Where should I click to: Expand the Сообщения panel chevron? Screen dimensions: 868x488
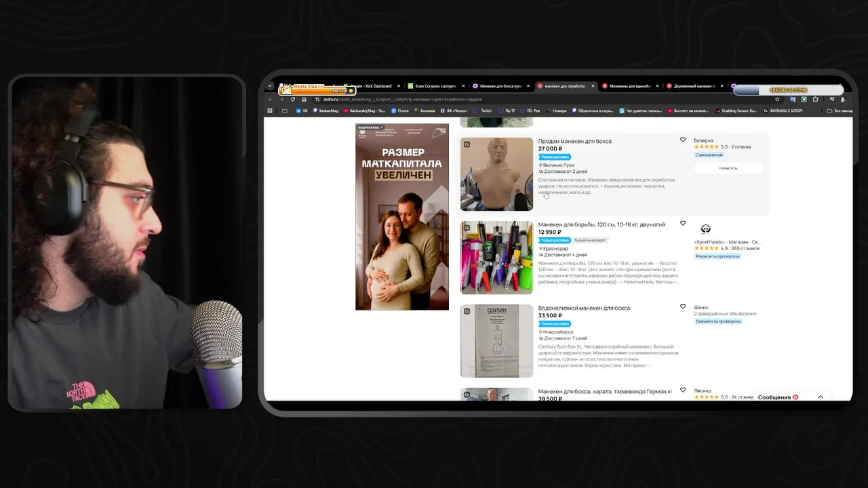(821, 397)
